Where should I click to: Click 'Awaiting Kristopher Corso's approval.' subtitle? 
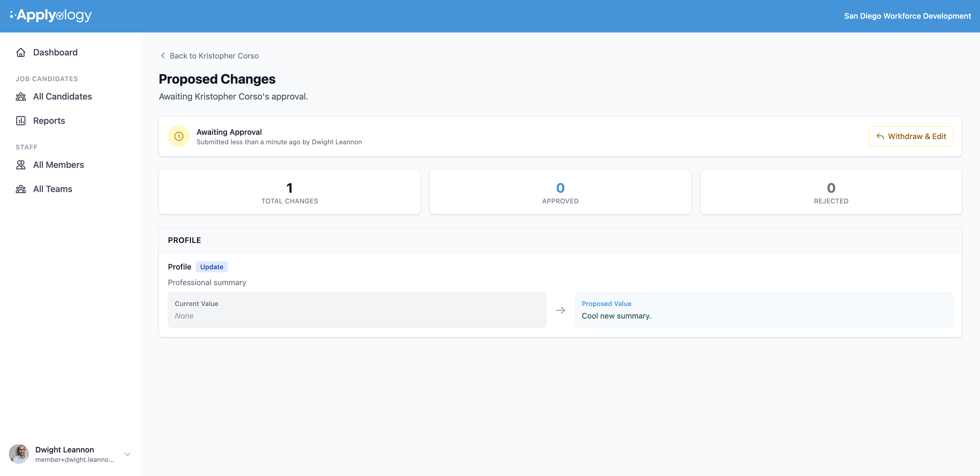point(233,97)
